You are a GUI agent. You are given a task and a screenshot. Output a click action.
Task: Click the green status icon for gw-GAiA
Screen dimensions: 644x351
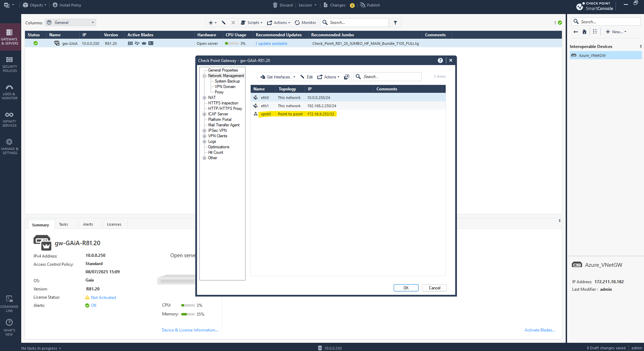[x=36, y=43]
